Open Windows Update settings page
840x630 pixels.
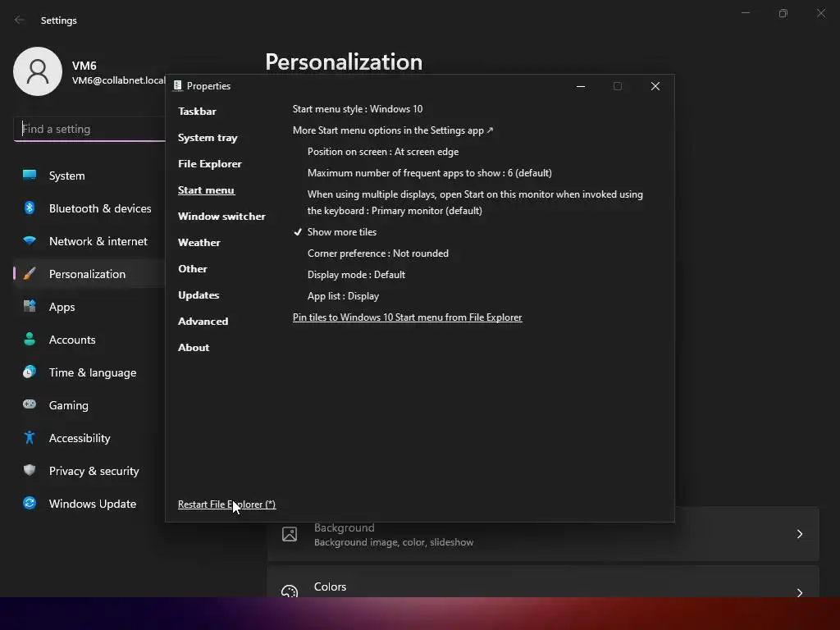93,504
